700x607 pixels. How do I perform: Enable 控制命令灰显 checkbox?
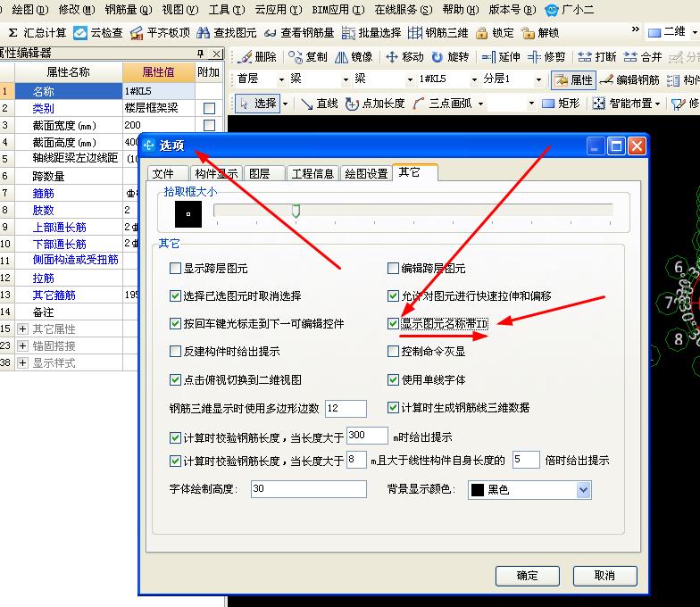(x=393, y=352)
